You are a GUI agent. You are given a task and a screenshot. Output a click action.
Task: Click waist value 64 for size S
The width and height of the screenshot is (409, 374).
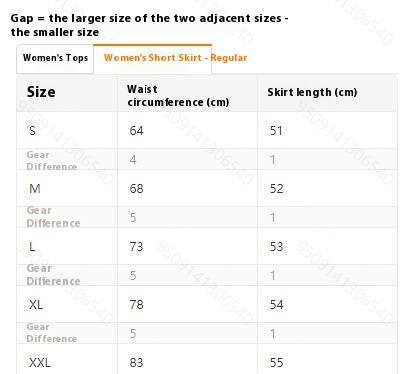tap(136, 131)
